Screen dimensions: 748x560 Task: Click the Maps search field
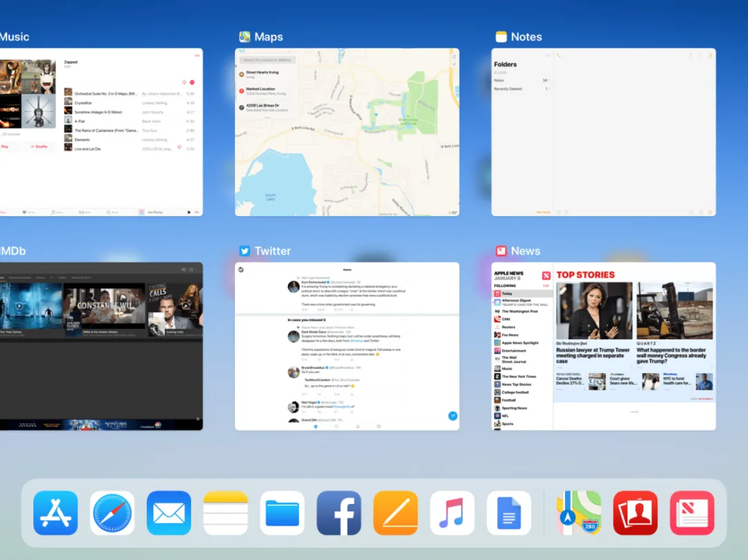coord(267,60)
